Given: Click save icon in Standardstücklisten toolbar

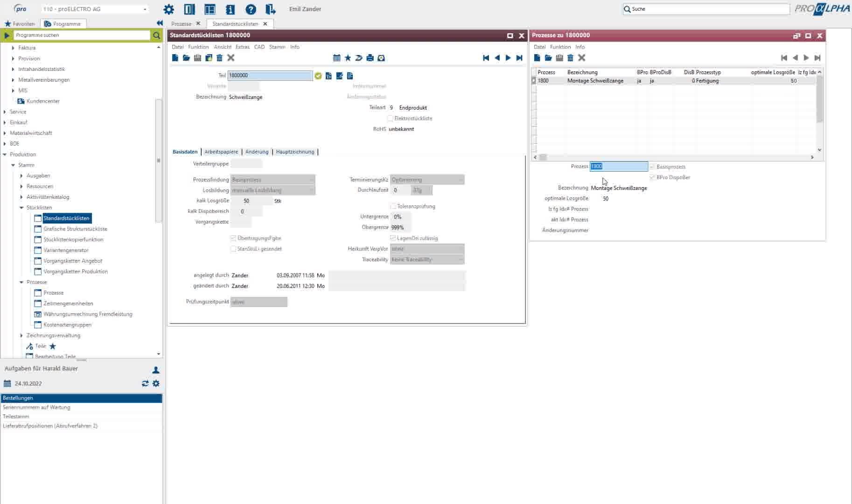Looking at the screenshot, I should pyautogui.click(x=197, y=58).
